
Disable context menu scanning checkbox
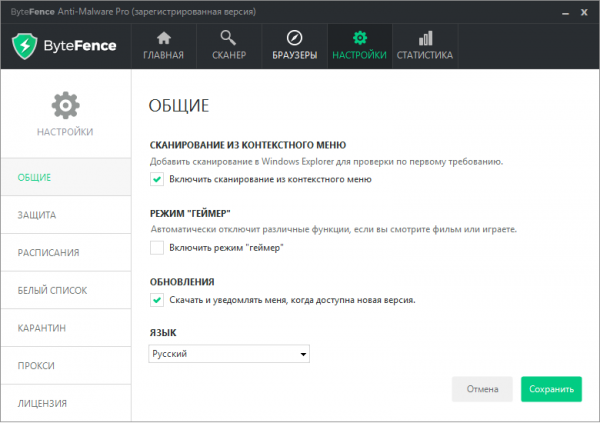pos(156,179)
